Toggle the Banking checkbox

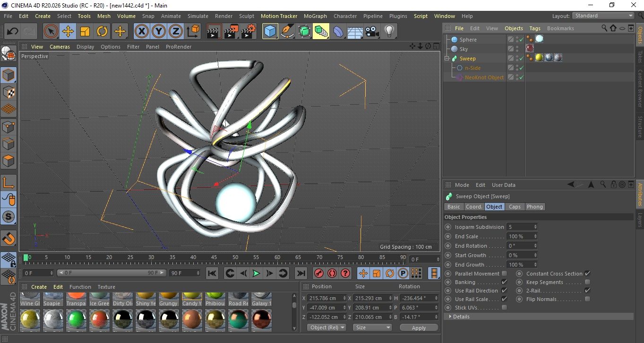click(504, 282)
